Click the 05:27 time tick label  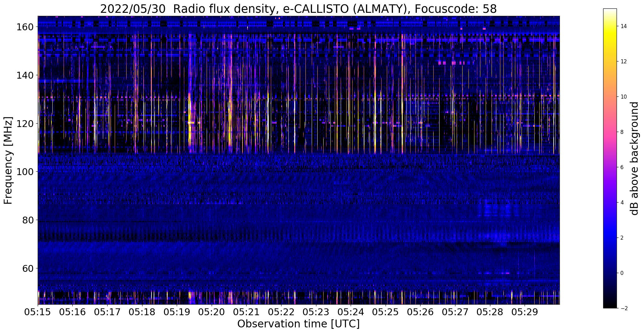point(455,312)
